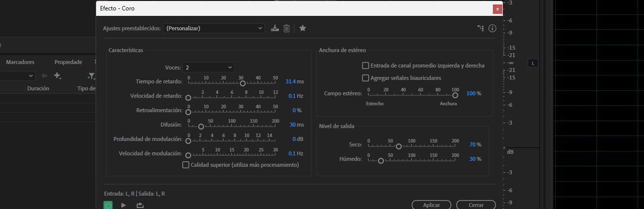This screenshot has height=209, width=644.
Task: Select the L channel indicator in the meter
Action: (x=533, y=63)
